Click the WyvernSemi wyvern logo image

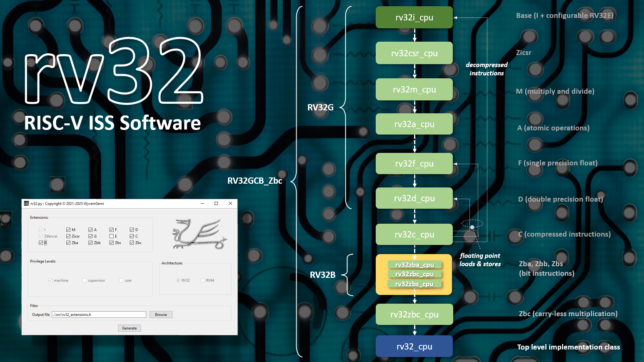pos(200,234)
